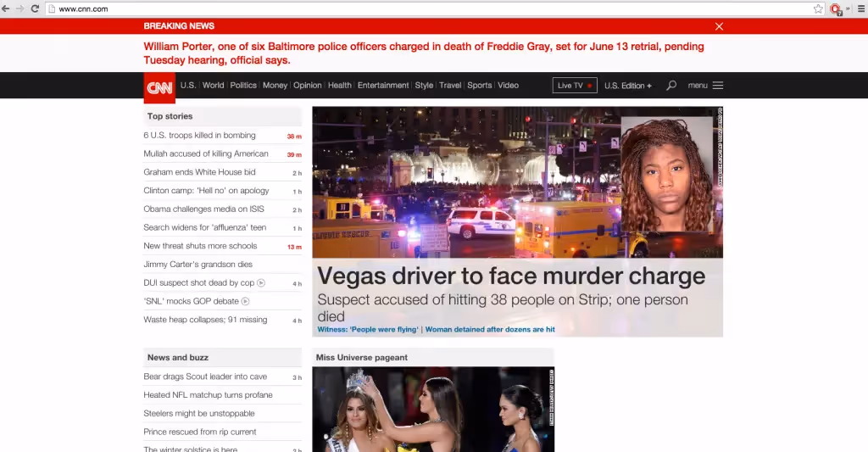Click the browser back arrow
The height and width of the screenshot is (452, 868).
click(6, 8)
